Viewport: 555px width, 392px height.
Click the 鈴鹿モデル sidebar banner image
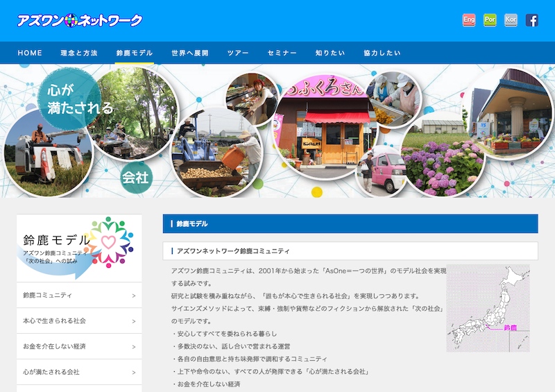click(79, 248)
